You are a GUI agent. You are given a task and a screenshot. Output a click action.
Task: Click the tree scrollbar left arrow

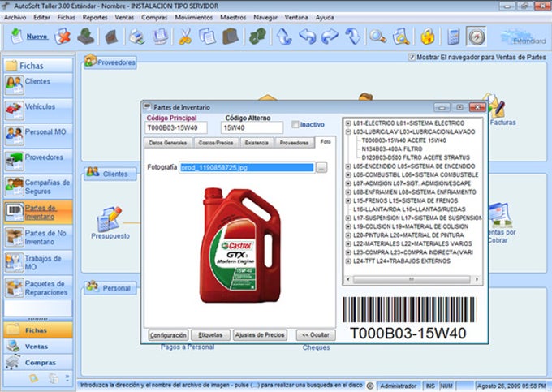pyautogui.click(x=348, y=279)
